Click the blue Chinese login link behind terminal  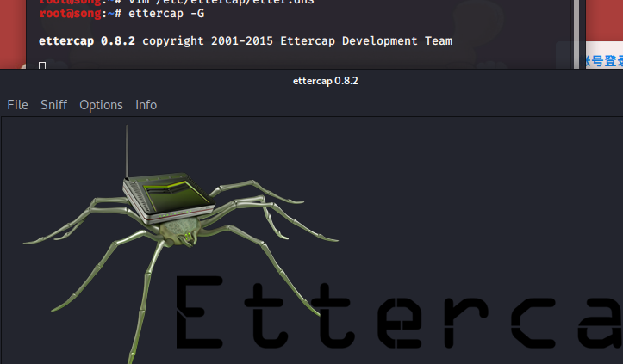(x=603, y=61)
